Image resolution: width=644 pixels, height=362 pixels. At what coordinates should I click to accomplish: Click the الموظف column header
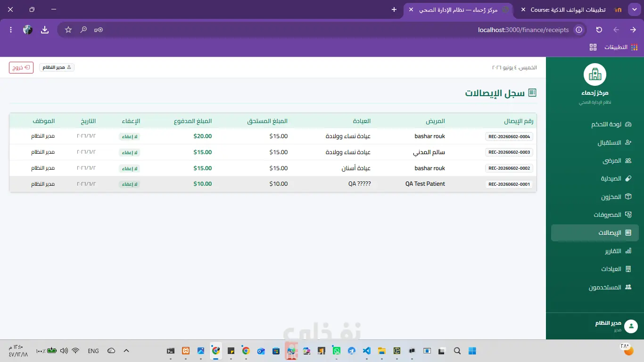(43, 121)
